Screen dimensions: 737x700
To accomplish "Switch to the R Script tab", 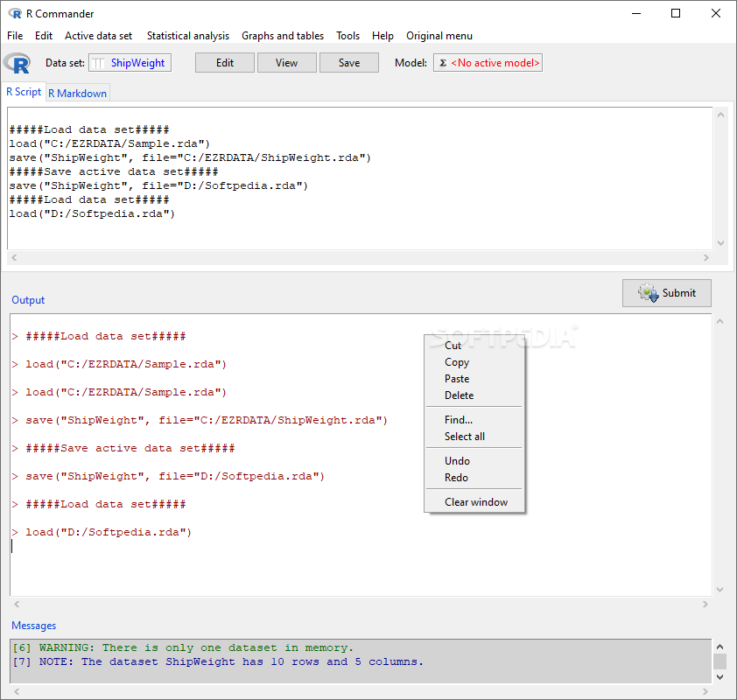I will [24, 92].
